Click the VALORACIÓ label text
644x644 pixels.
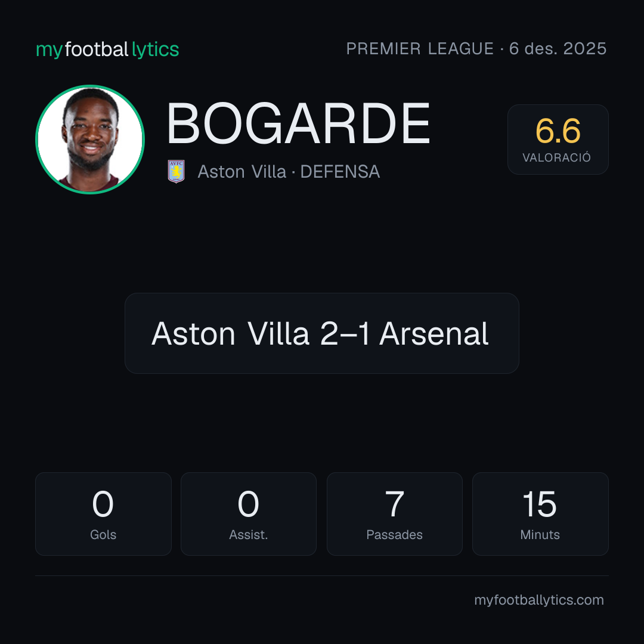click(x=556, y=157)
